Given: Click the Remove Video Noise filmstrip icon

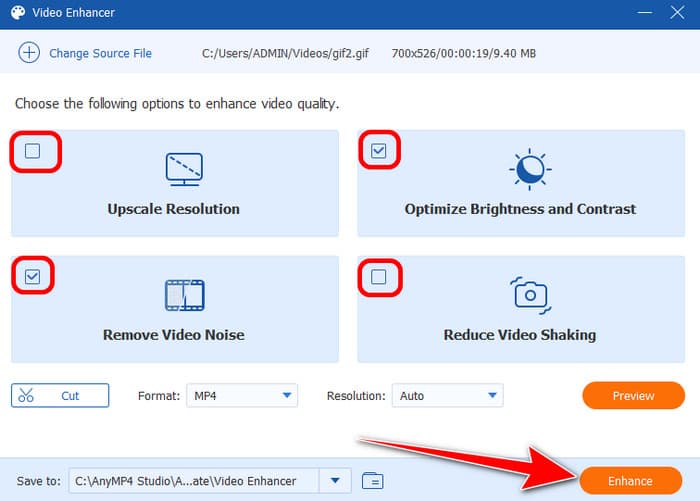Looking at the screenshot, I should tap(184, 295).
